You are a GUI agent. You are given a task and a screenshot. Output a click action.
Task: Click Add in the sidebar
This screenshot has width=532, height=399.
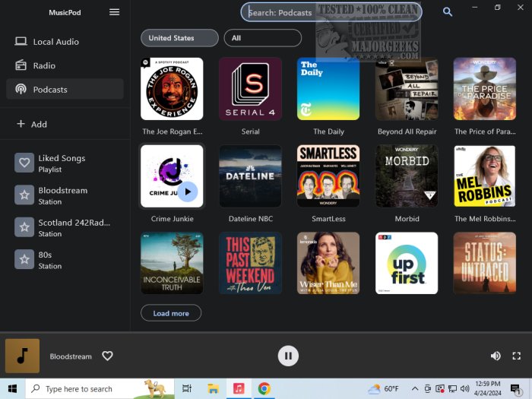tap(65, 124)
